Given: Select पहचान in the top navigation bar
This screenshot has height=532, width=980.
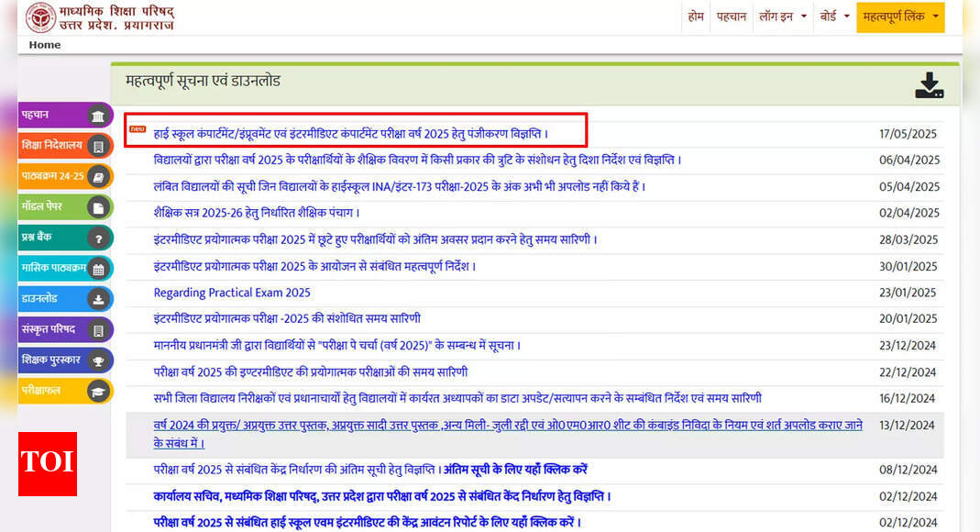Looking at the screenshot, I should pyautogui.click(x=732, y=17).
